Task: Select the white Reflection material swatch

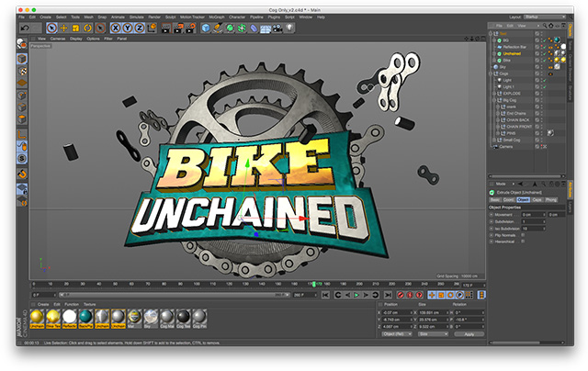Action: point(69,316)
